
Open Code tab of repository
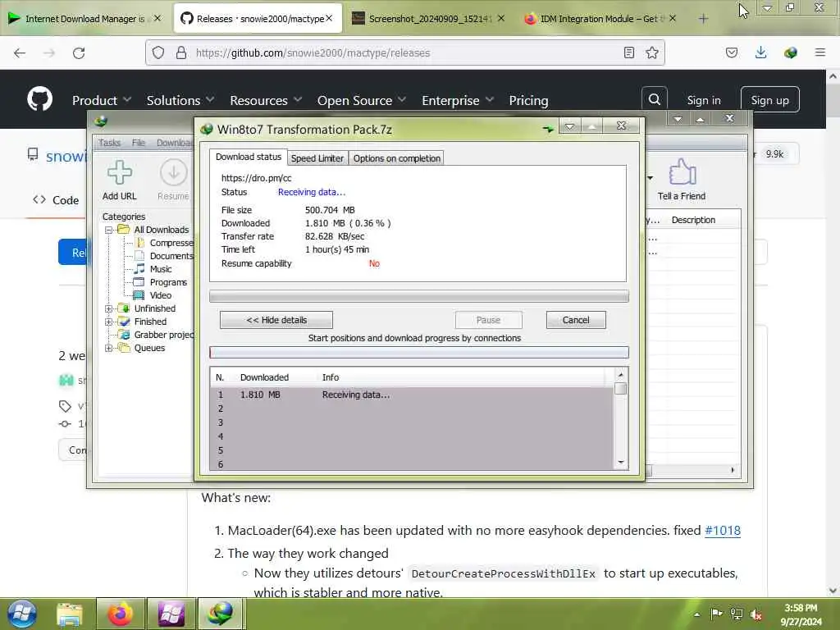56,200
